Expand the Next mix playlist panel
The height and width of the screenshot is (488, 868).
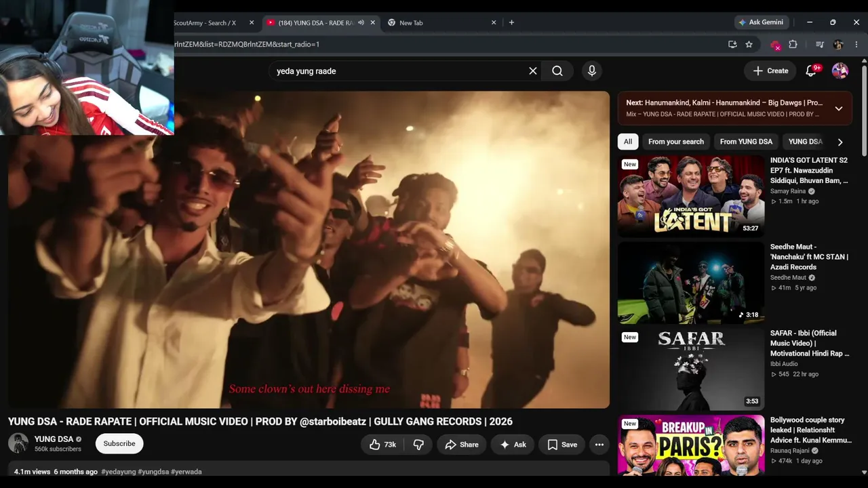pyautogui.click(x=839, y=108)
